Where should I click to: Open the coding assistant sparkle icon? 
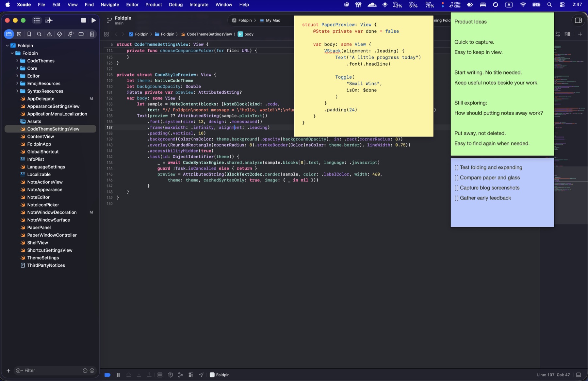(49, 20)
